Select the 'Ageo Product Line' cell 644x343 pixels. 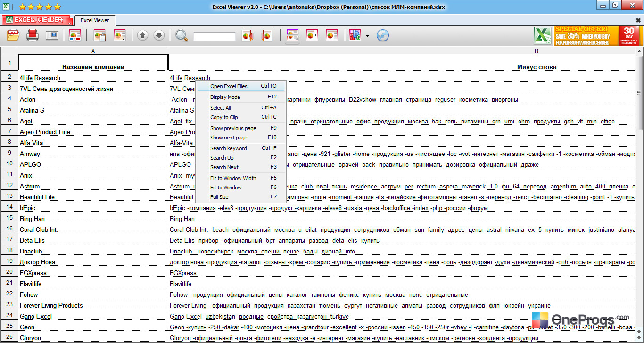(93, 131)
